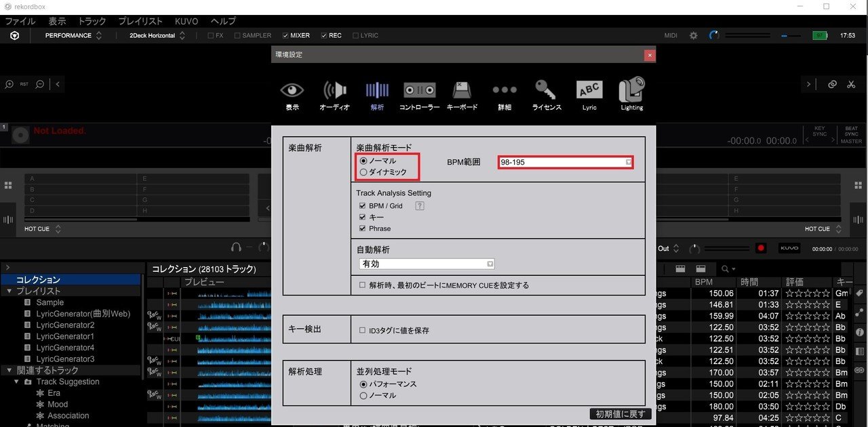Select the ノーマル analysis mode radio button
This screenshot has height=427, width=868.
point(363,161)
